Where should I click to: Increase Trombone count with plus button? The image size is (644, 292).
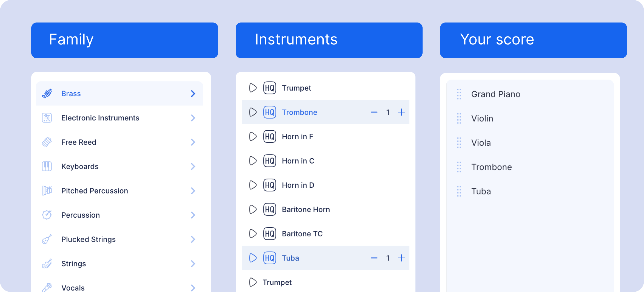click(401, 112)
